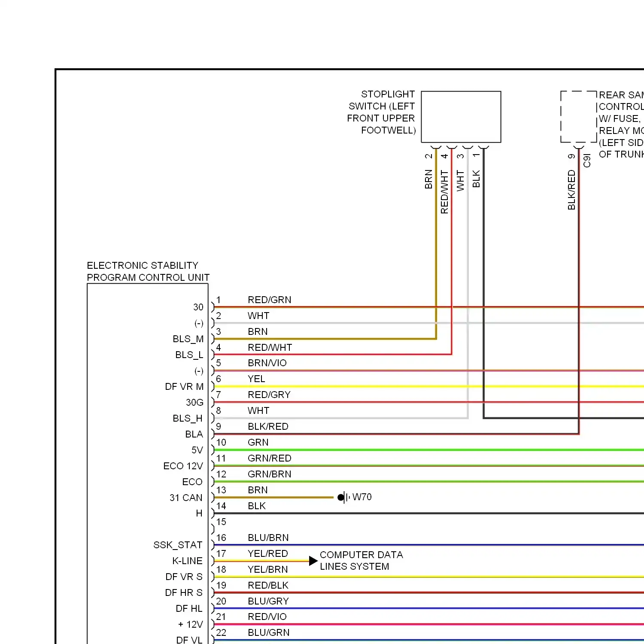Click the horizontal RED/WHT label on pin 4

coord(270,347)
